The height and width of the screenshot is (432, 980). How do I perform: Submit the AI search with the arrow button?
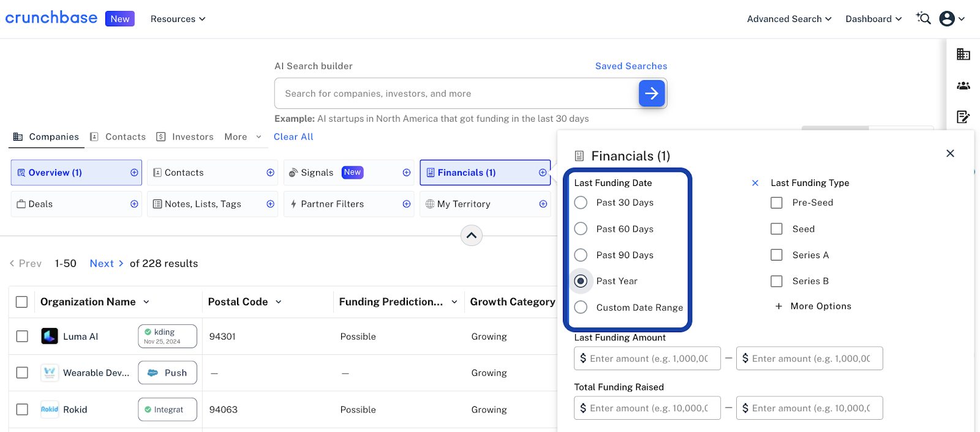[x=652, y=94]
